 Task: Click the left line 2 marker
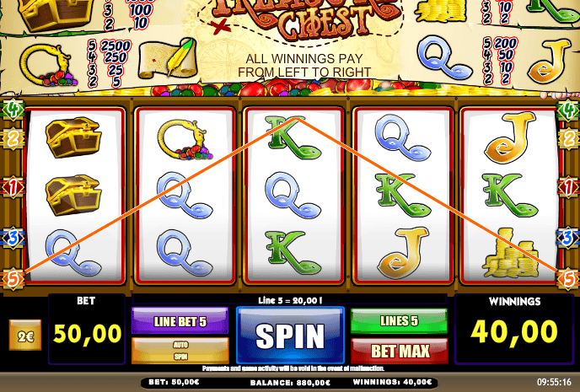(x=13, y=138)
